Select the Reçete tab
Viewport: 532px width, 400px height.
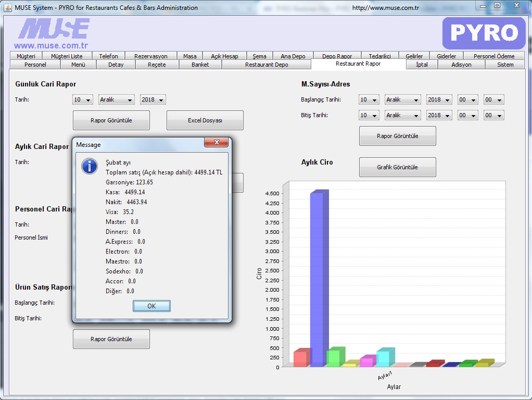click(x=157, y=65)
